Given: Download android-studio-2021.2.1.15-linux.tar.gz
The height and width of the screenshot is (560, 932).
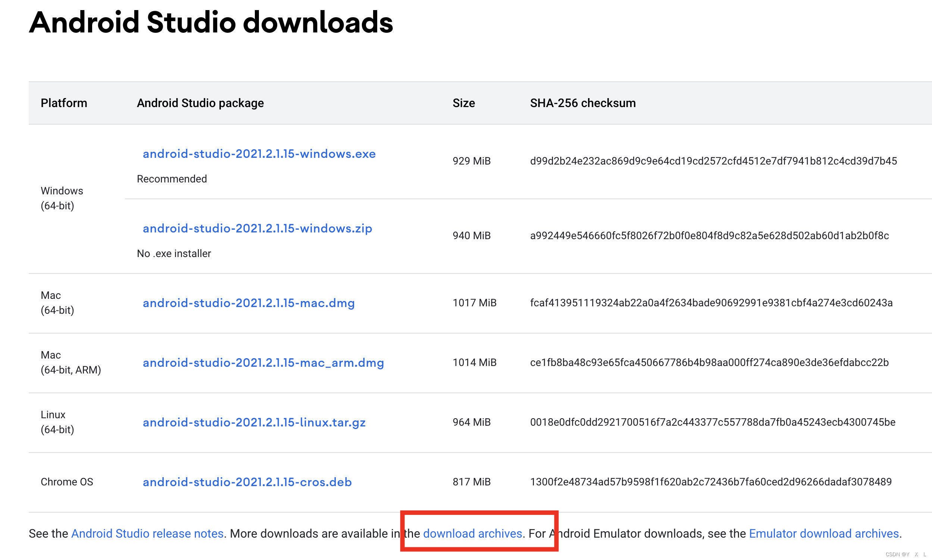Looking at the screenshot, I should 254,423.
